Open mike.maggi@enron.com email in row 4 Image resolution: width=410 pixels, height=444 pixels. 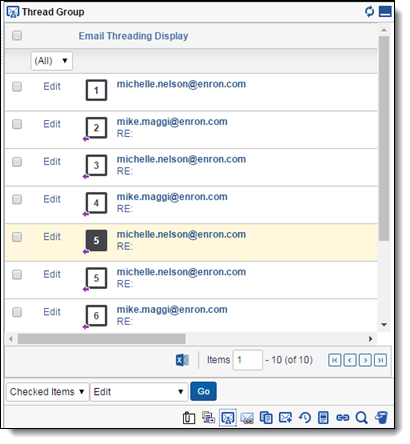point(172,197)
